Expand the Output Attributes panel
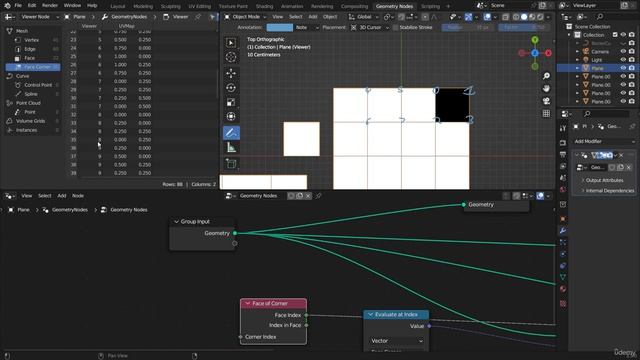This screenshot has width=640, height=360. (x=603, y=180)
